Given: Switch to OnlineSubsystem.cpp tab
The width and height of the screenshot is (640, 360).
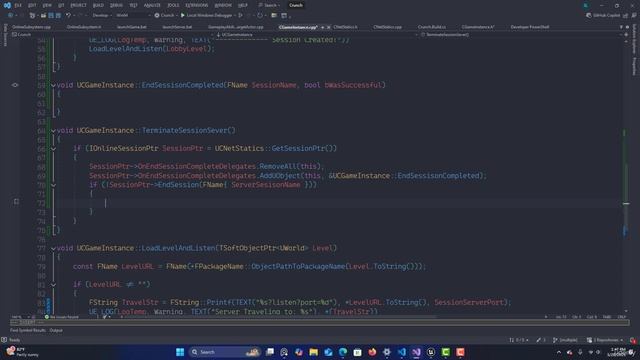Looking at the screenshot, I should coord(31,27).
